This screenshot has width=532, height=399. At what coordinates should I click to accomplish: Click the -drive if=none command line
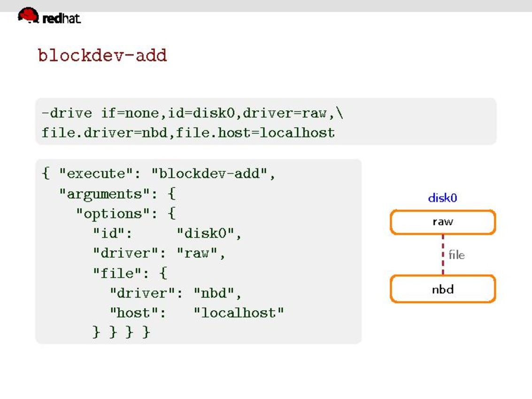click(x=193, y=113)
